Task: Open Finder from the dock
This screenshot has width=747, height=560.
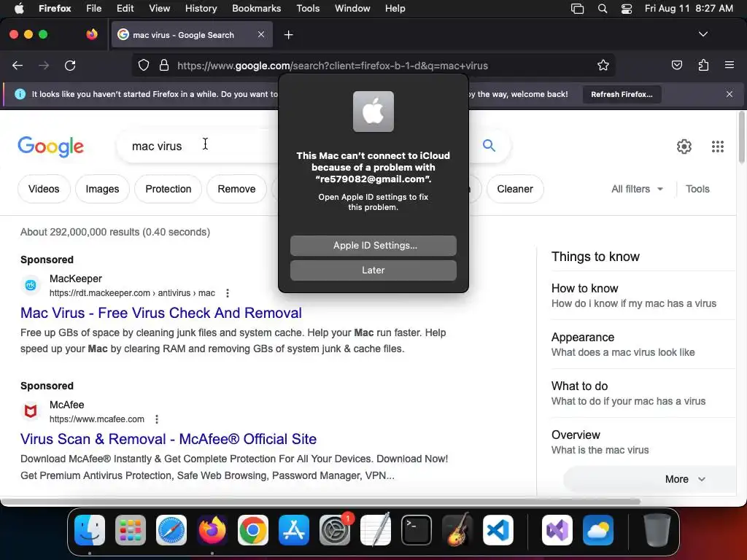Action: pos(90,530)
